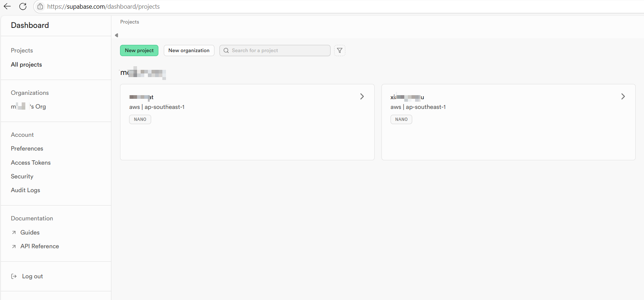Click the Guides external link arrow icon
Viewport: 644px width, 300px height.
tap(14, 232)
